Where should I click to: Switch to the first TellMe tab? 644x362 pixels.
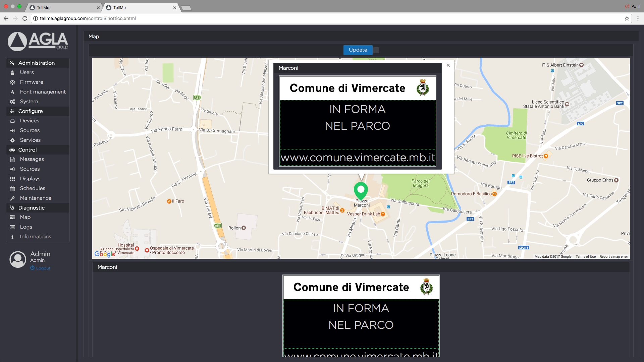click(x=64, y=7)
